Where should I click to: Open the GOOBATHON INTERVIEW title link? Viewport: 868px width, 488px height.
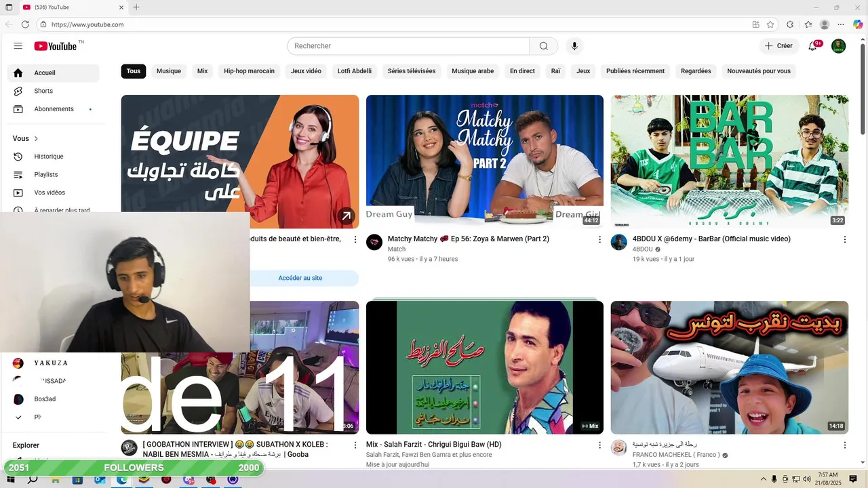click(x=235, y=449)
